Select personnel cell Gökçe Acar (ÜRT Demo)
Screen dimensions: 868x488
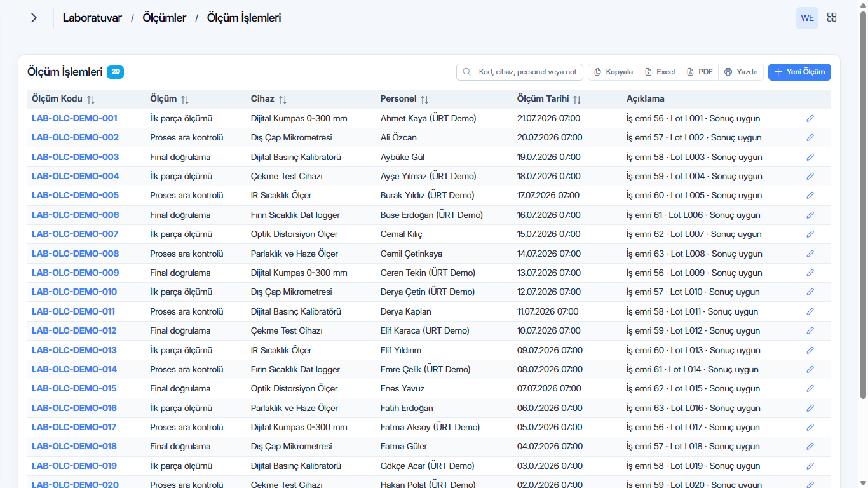pyautogui.click(x=428, y=466)
